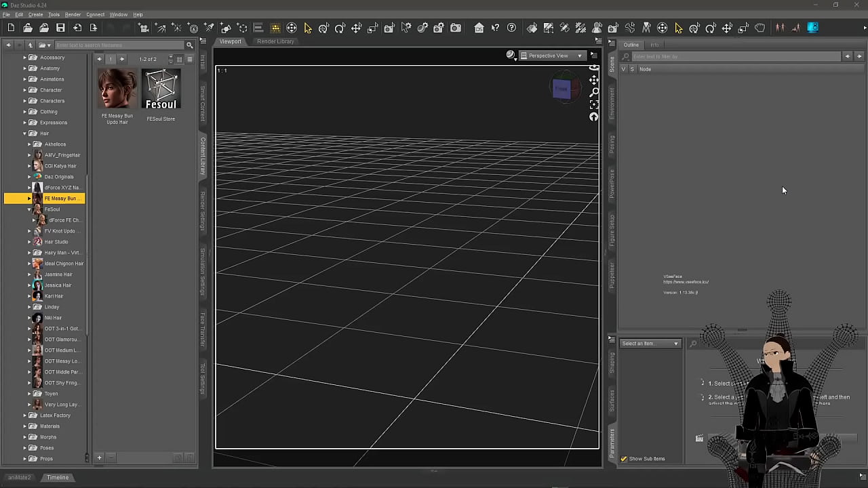
Task: Toggle the S selectable column header
Action: tap(632, 69)
